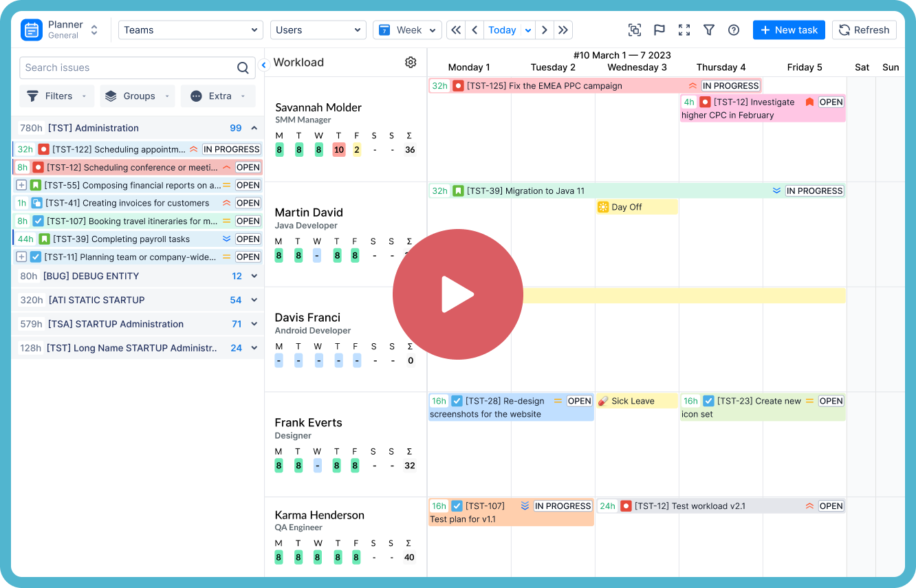Open the Extra menu

pos(218,96)
